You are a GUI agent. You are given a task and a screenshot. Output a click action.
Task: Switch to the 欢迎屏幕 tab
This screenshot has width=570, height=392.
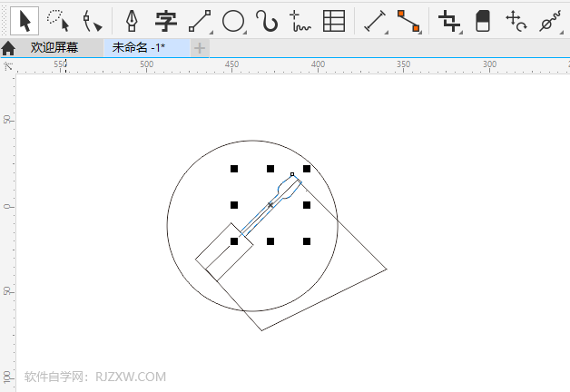(54, 47)
